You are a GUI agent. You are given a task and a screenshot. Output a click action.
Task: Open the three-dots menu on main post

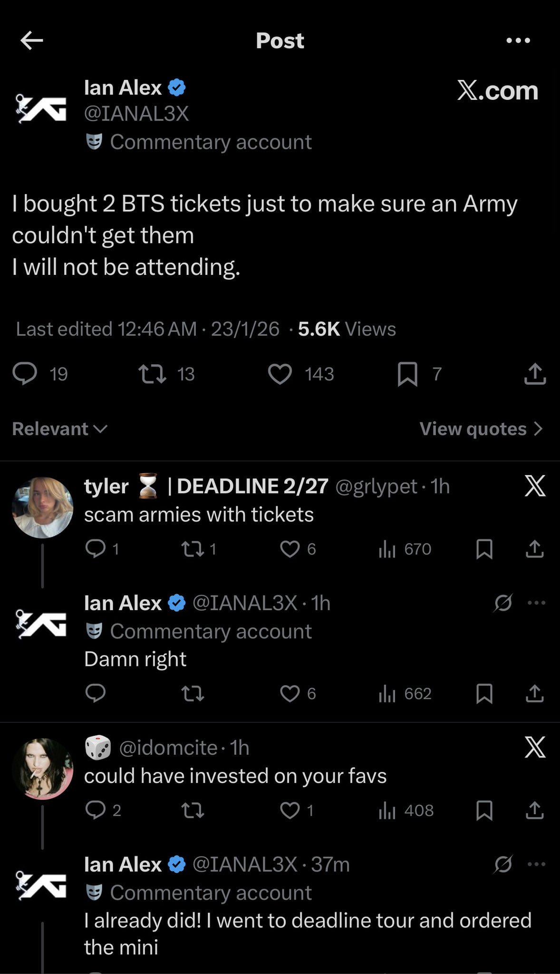(x=518, y=40)
